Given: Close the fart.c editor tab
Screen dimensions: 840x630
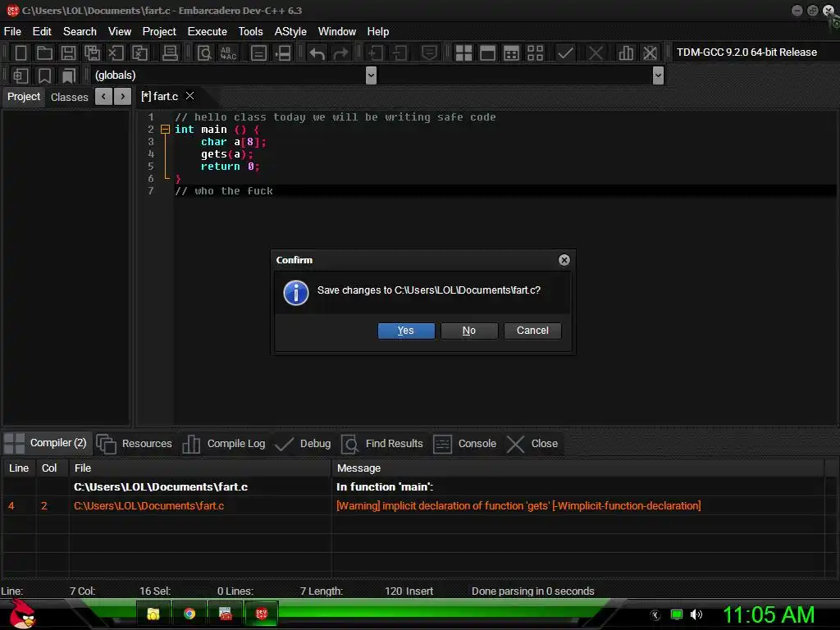Looking at the screenshot, I should click(x=189, y=96).
